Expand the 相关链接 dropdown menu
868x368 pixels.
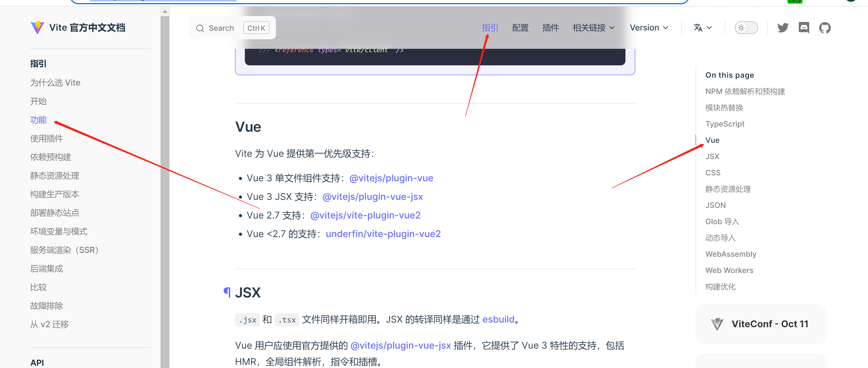coord(593,28)
